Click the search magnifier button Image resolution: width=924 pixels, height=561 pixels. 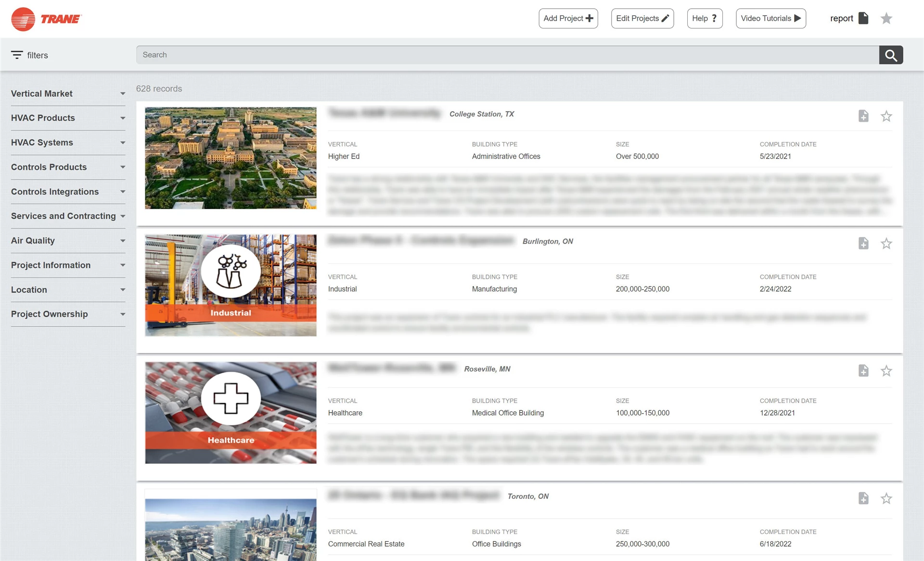point(891,55)
